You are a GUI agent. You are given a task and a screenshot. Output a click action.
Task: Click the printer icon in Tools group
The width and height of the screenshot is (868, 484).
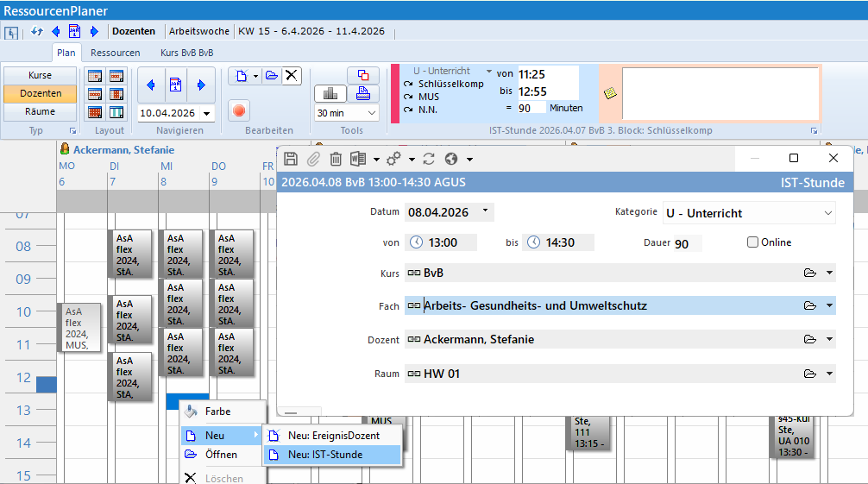point(363,93)
